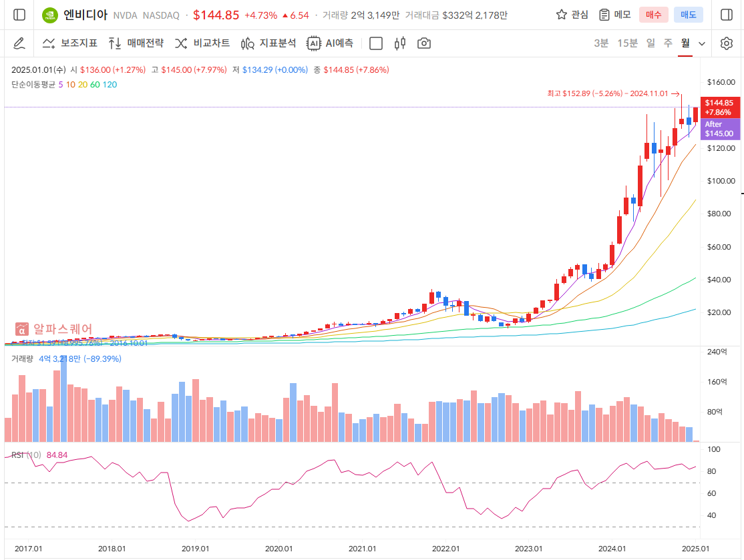Switch to 3분 timeframe
This screenshot has height=560, width=744.
click(601, 43)
